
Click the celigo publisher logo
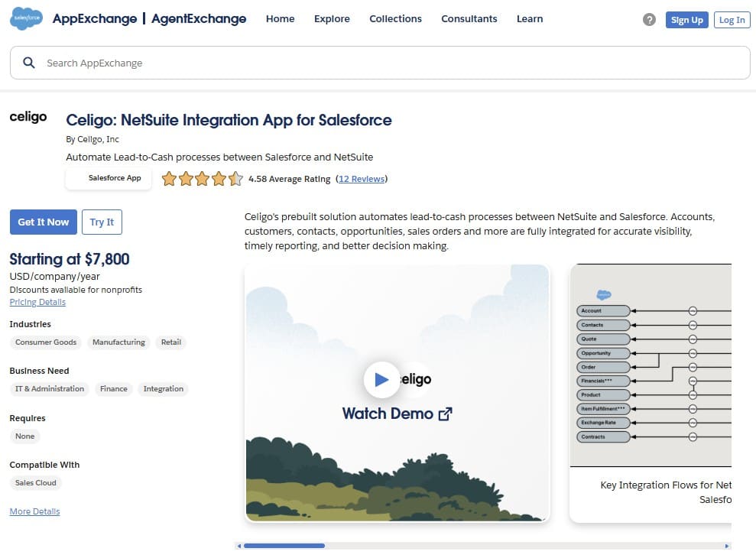pos(28,117)
